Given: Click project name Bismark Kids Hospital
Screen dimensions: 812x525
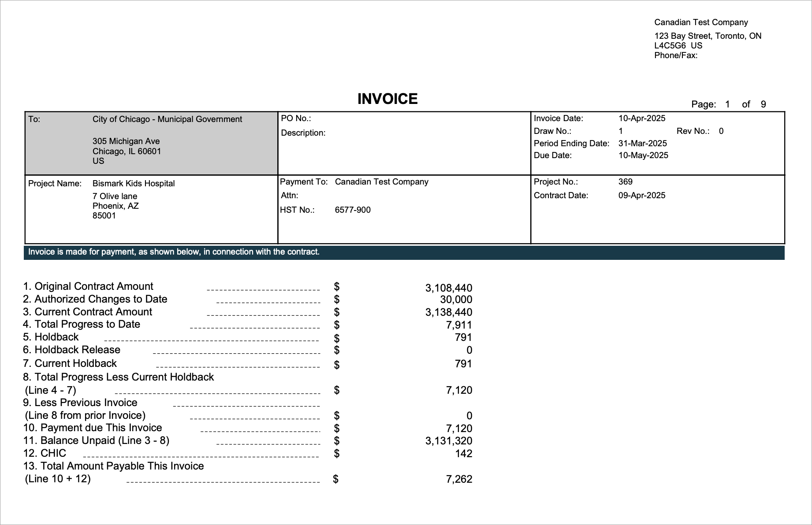Looking at the screenshot, I should tap(134, 184).
